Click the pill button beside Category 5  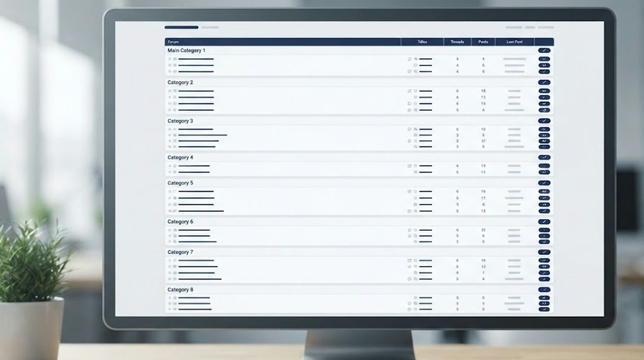tap(544, 183)
